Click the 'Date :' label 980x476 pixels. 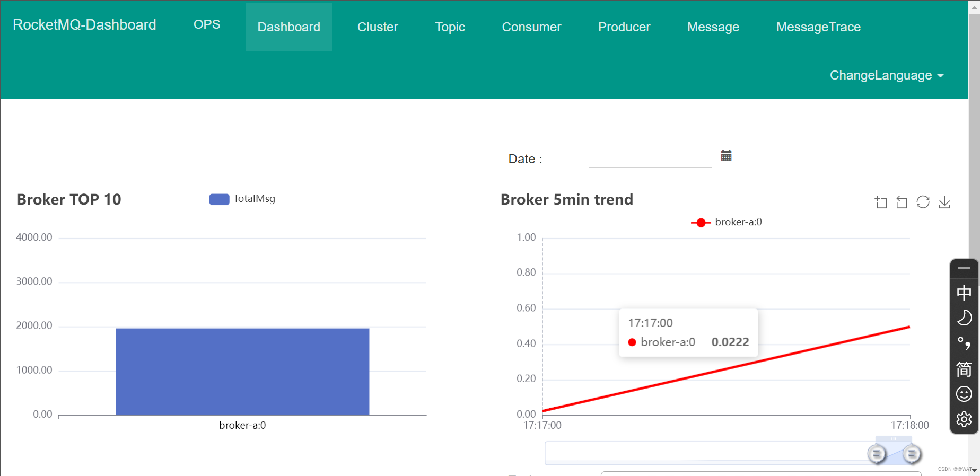coord(525,159)
